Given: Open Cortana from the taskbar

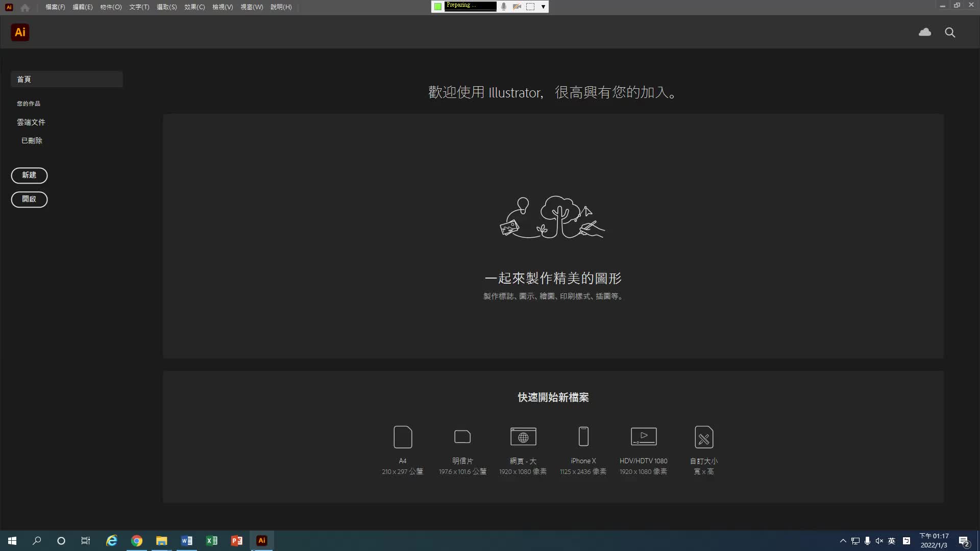Looking at the screenshot, I should (x=61, y=541).
